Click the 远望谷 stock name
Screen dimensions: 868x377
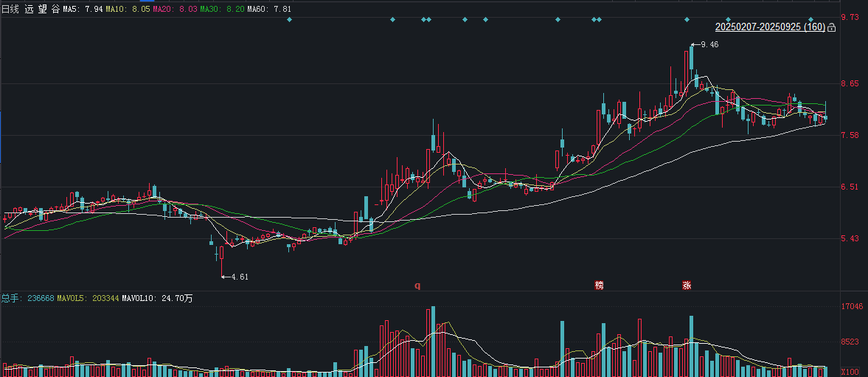tap(41, 10)
